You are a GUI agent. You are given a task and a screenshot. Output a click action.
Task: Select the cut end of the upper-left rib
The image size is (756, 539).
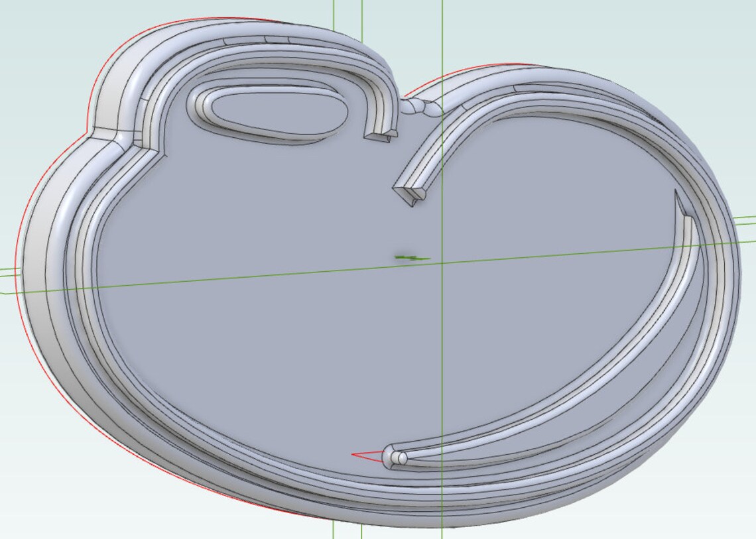381,135
